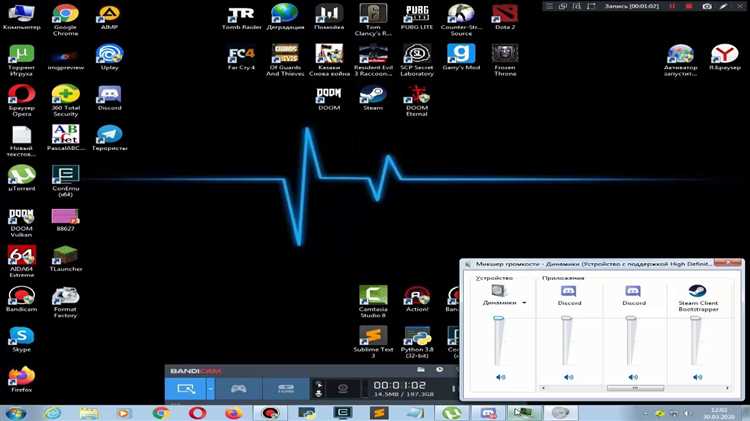
Task: Adjust the Steam Client Bootstrapper volume slider
Action: point(695,318)
